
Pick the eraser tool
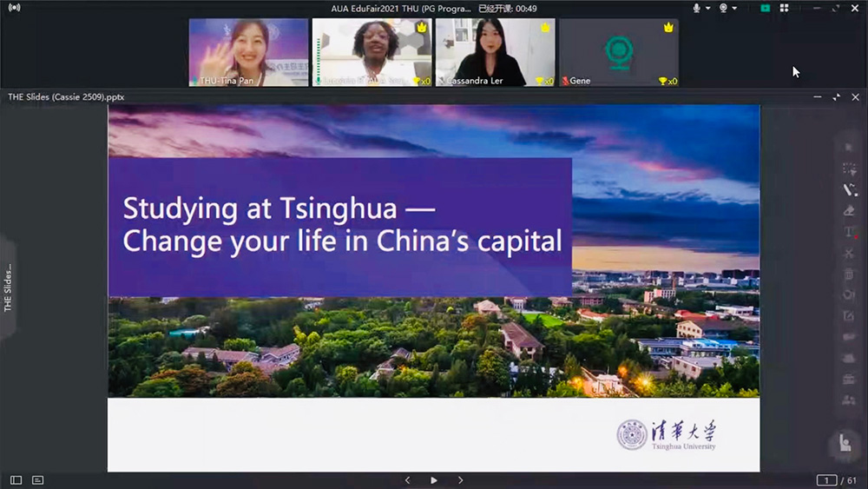[849, 211]
